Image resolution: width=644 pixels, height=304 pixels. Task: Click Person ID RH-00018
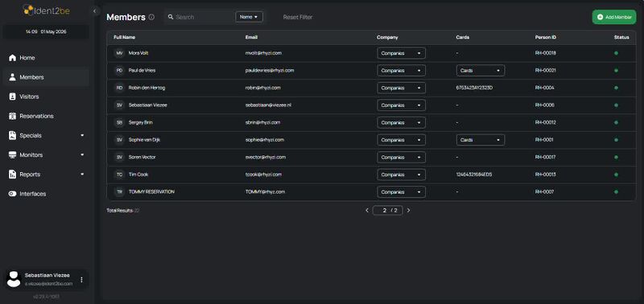(x=546, y=53)
